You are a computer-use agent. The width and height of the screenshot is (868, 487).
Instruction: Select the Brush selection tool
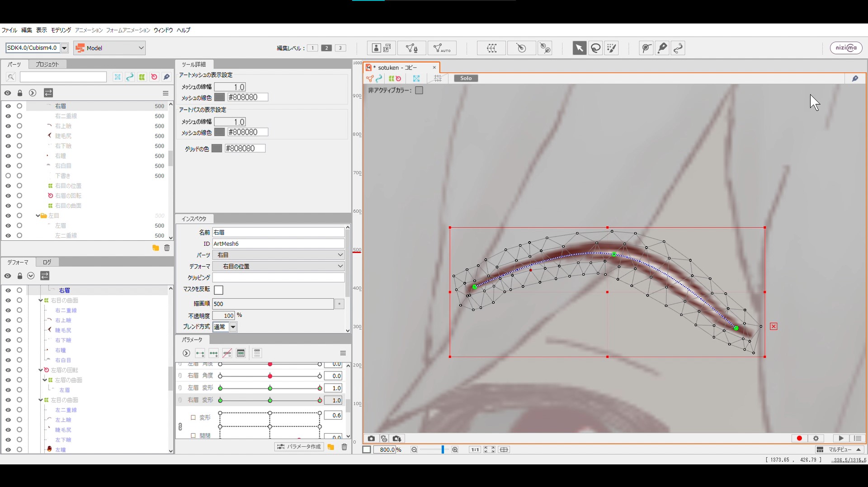612,48
